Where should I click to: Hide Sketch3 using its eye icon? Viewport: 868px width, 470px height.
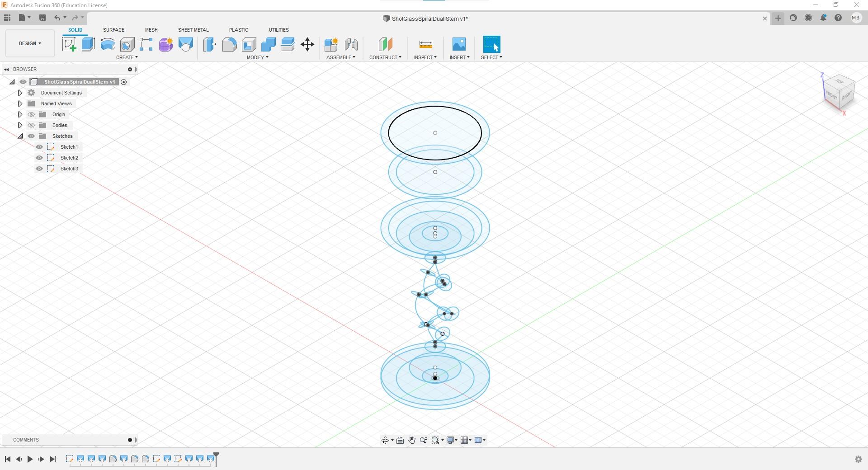(39, 169)
